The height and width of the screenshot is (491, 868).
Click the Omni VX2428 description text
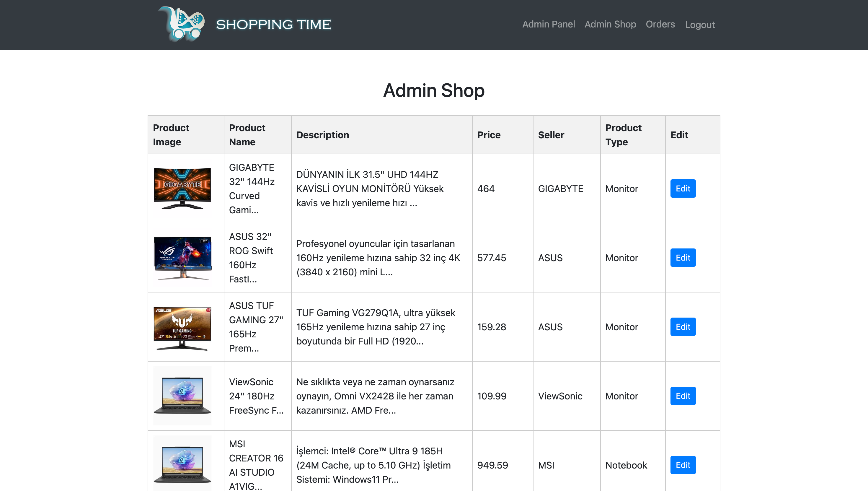(x=375, y=396)
